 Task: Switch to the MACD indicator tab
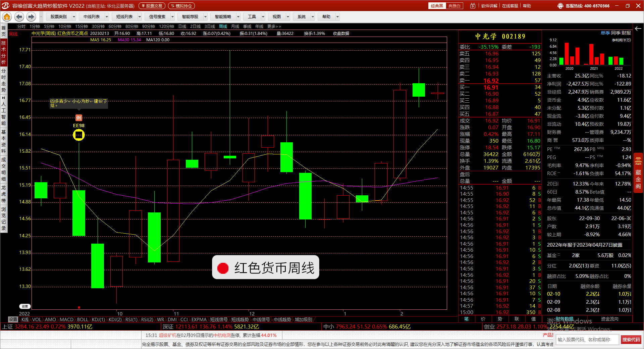tap(66, 319)
